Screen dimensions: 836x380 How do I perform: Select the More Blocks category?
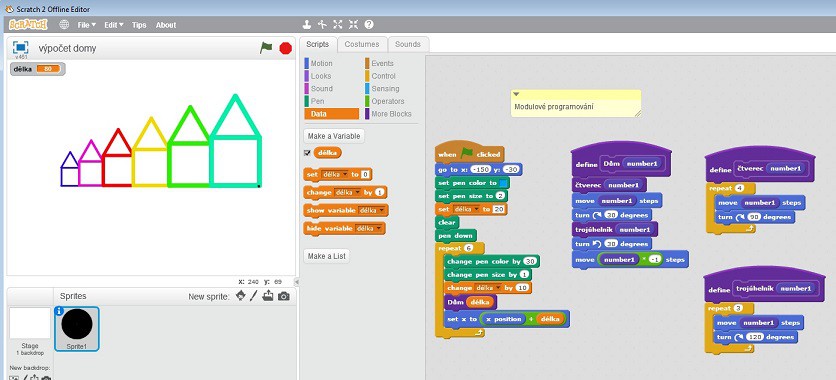(391, 114)
